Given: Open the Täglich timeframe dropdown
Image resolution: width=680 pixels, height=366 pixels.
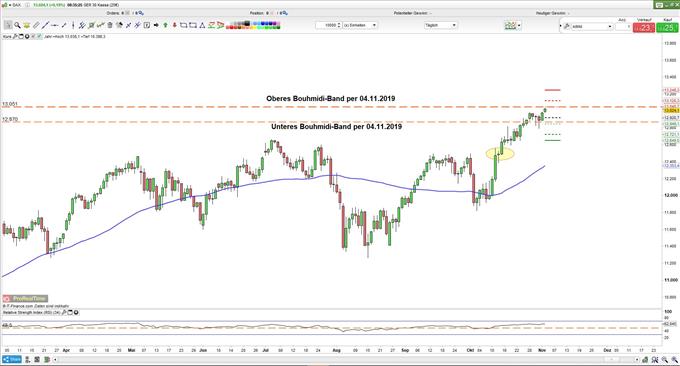Looking at the screenshot, I should pyautogui.click(x=441, y=25).
